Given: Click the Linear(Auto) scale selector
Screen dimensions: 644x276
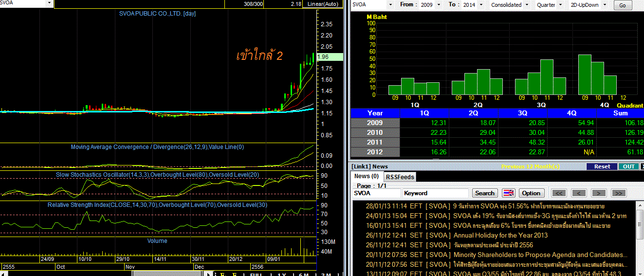Looking at the screenshot, I should pos(323,4).
